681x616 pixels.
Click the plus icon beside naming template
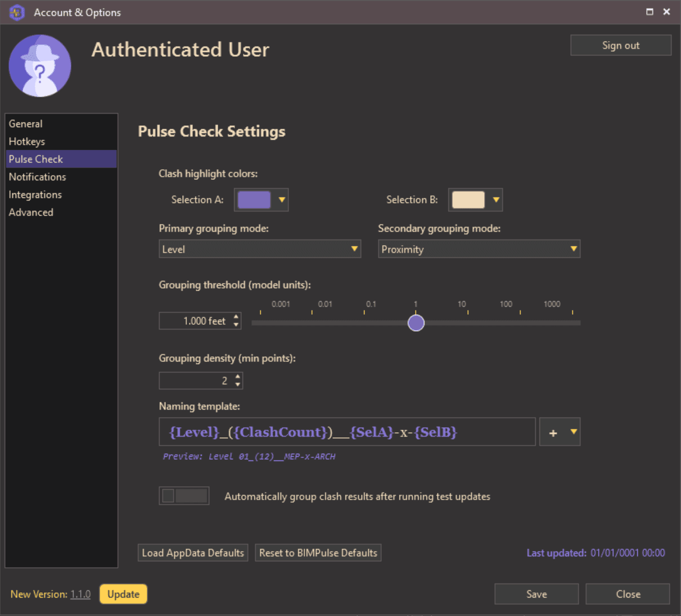(553, 433)
